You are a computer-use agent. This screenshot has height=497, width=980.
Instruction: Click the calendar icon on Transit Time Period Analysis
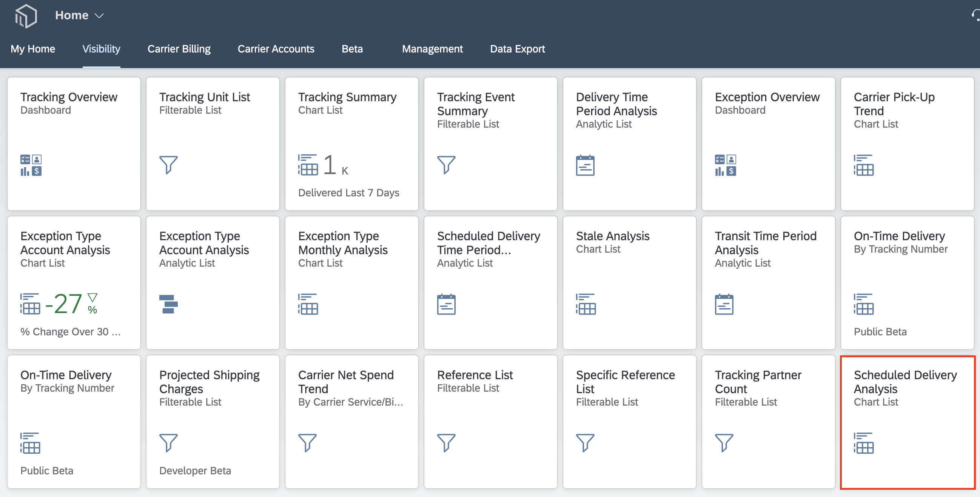coord(724,304)
